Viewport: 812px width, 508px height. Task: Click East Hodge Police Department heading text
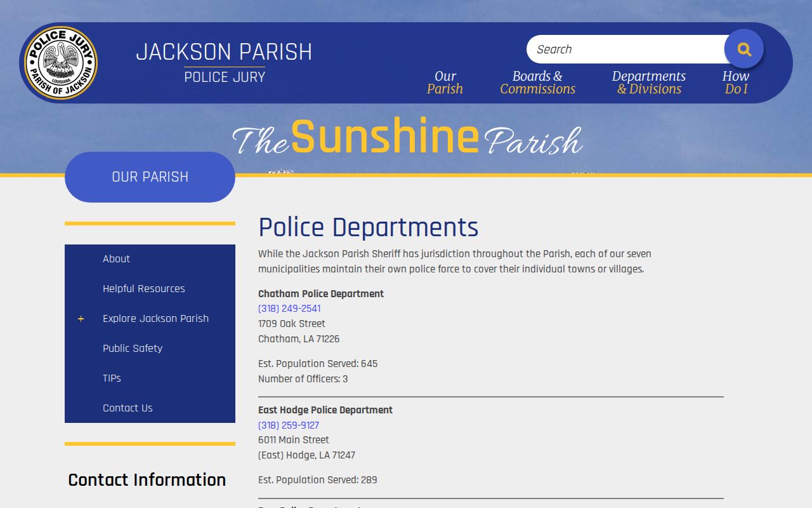(325, 410)
